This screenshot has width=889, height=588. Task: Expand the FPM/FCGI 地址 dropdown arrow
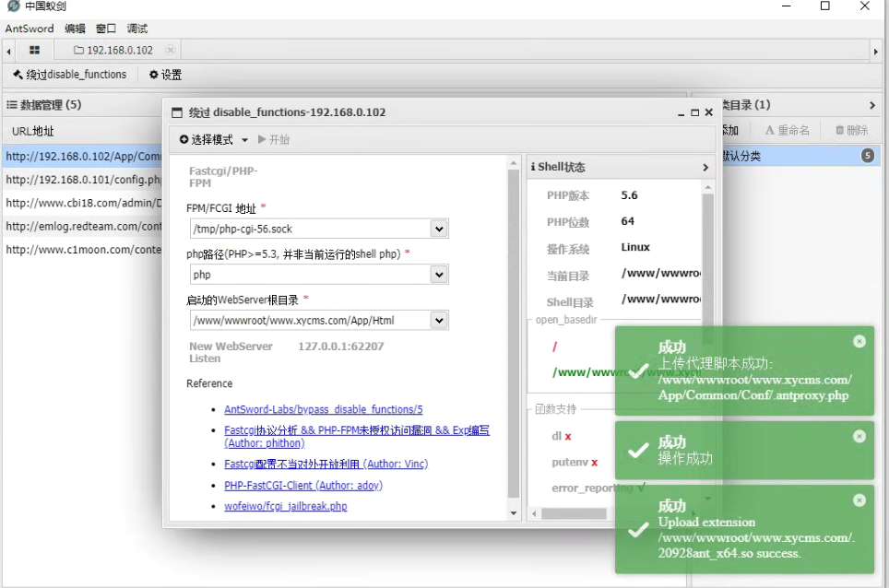click(x=439, y=229)
